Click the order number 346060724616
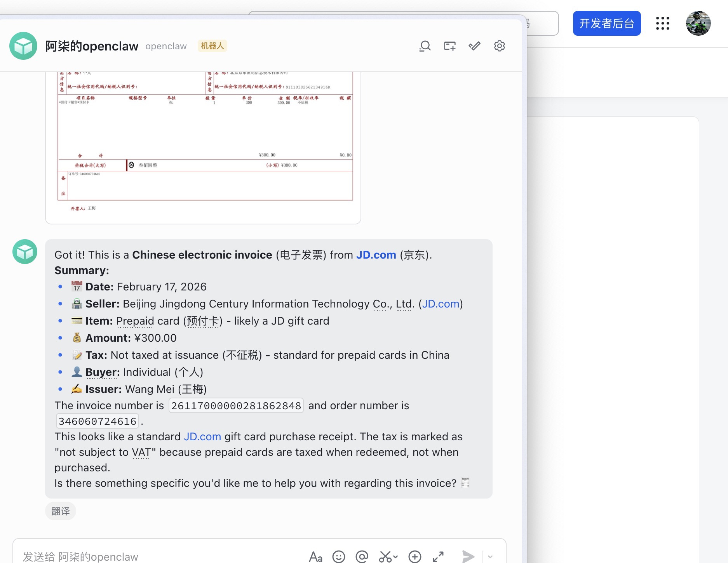Screen dimensions: 728x563 click(x=98, y=421)
